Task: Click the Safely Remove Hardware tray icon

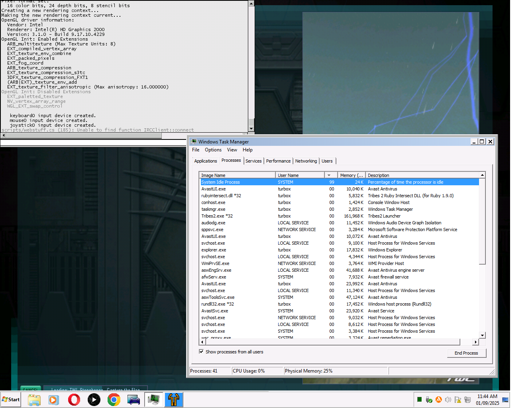Action: pyautogui.click(x=429, y=400)
